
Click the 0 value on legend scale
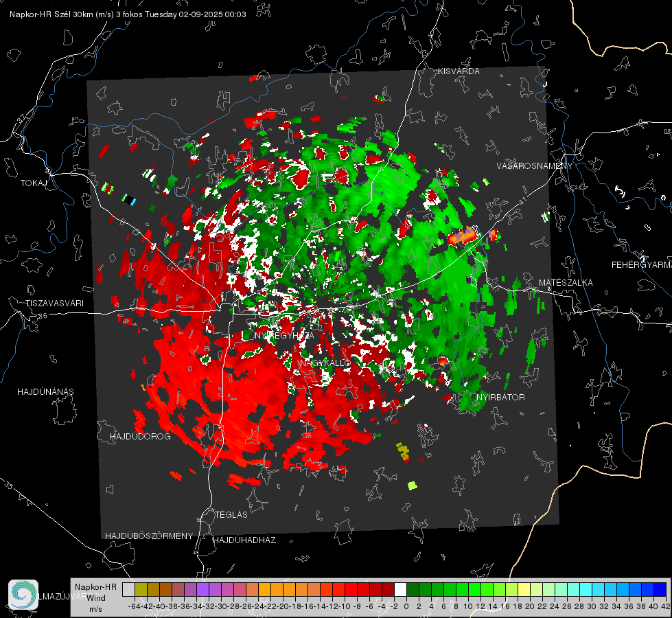click(406, 606)
